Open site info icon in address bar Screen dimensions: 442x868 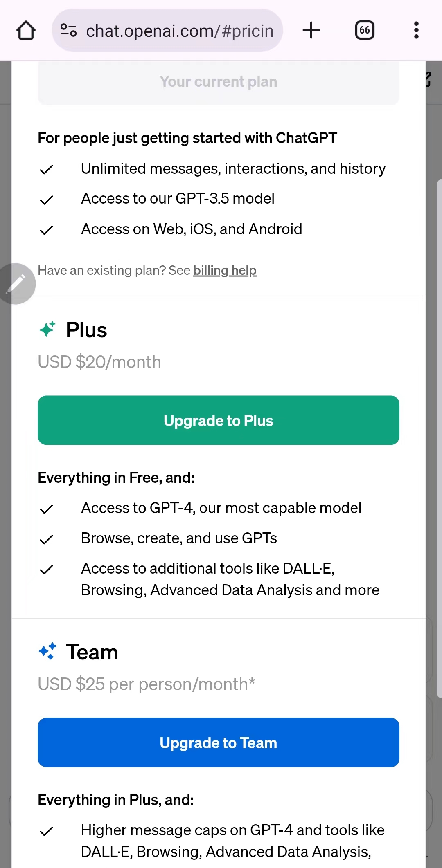68,30
